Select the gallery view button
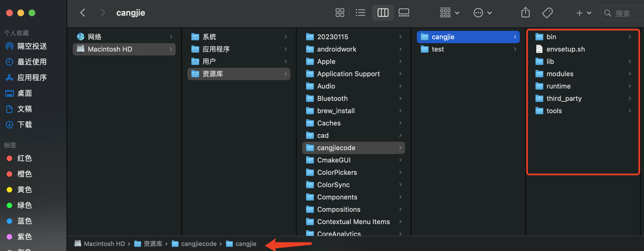 [404, 13]
